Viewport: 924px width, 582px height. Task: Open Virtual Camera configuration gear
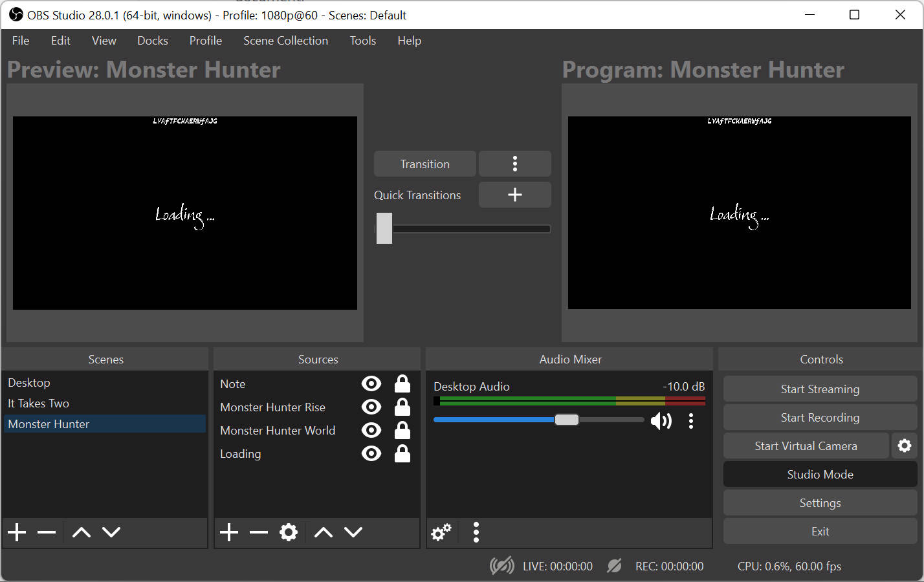click(905, 446)
